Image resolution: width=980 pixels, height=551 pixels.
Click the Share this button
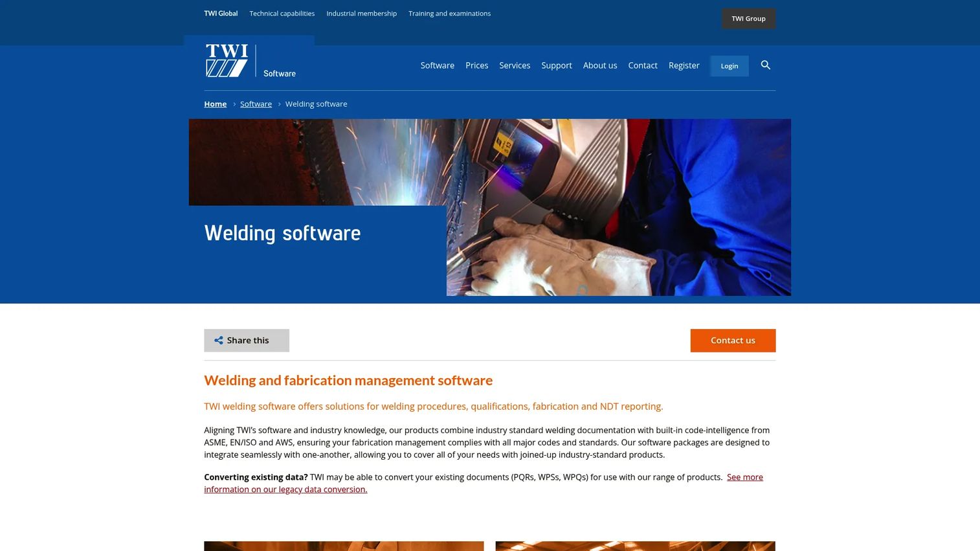(x=247, y=341)
